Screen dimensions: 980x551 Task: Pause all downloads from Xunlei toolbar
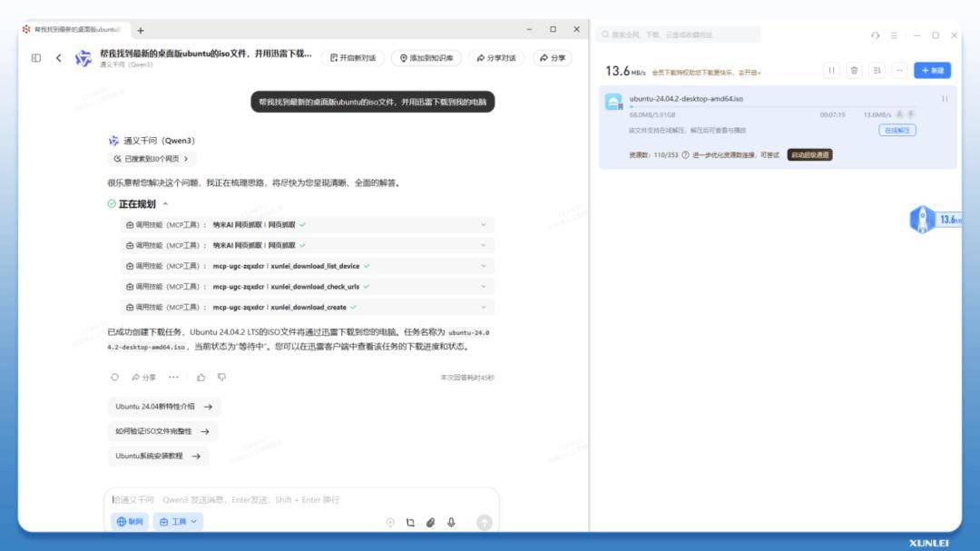[x=831, y=71]
